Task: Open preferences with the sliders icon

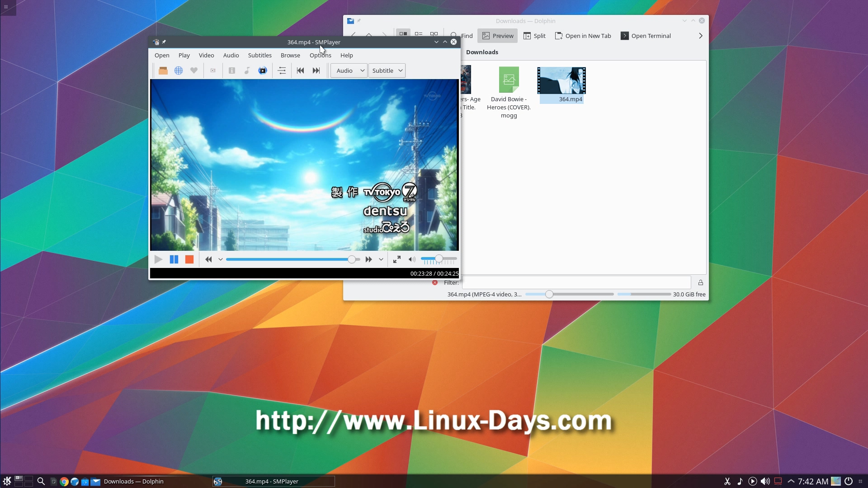Action: click(x=282, y=70)
